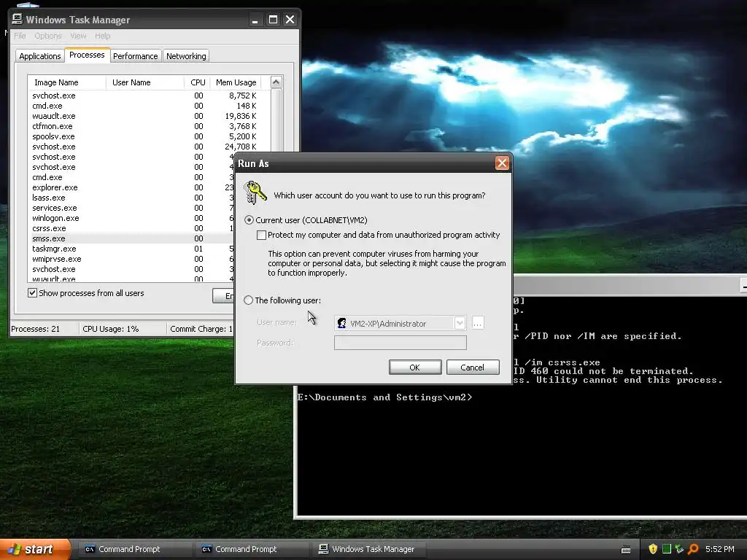Screen dimensions: 747x560
Task: Click the user avatar beside VM2-XP\Administrator
Action: click(341, 323)
